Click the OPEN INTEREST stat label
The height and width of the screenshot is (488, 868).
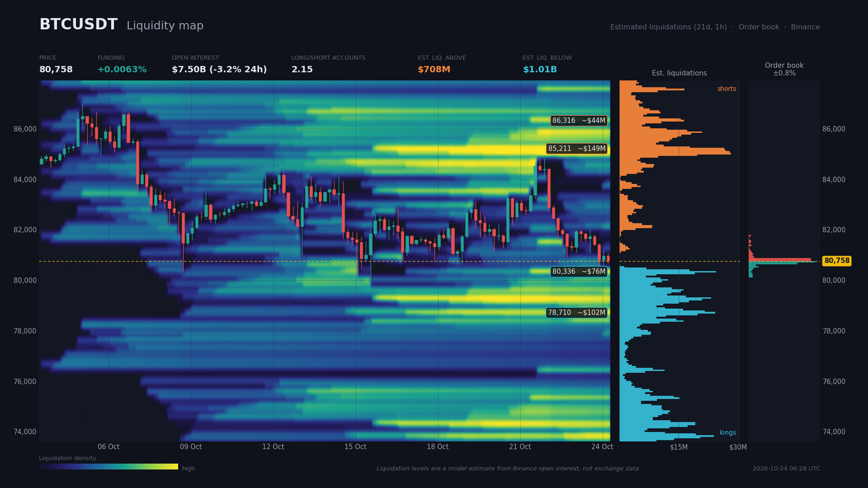tap(195, 58)
